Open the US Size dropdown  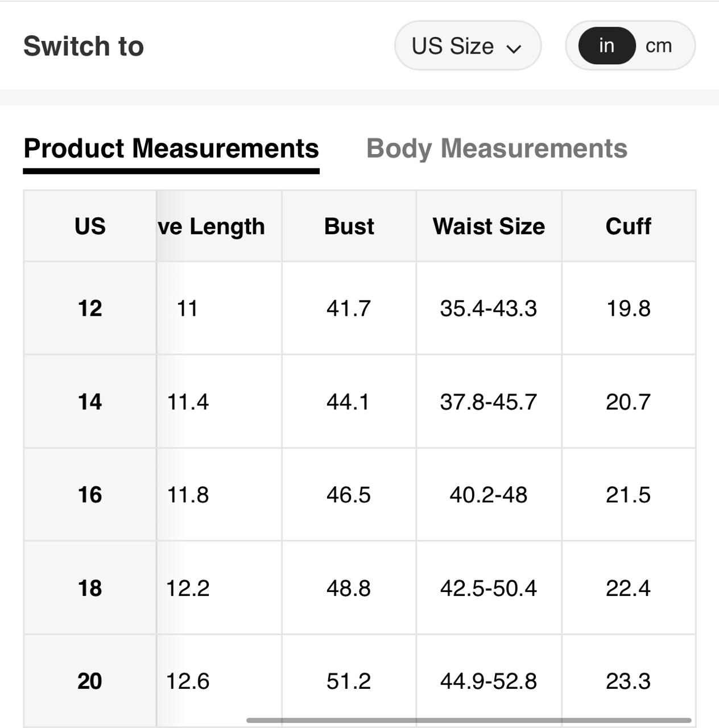tap(466, 46)
